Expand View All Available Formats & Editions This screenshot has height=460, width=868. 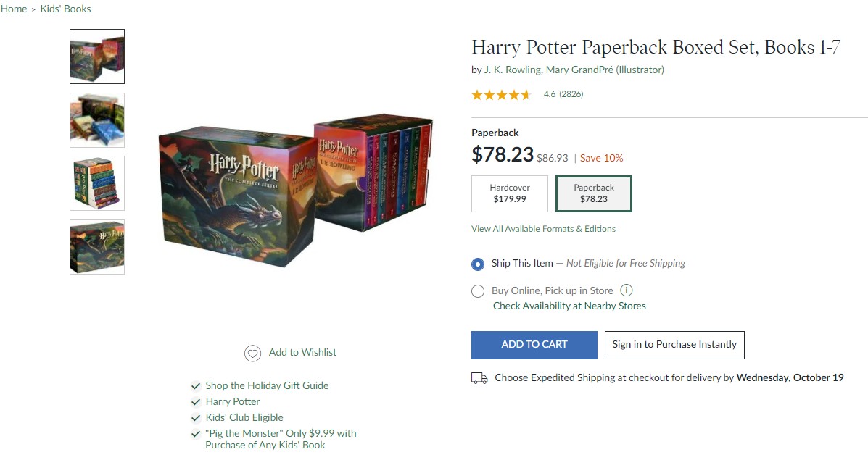coord(543,229)
